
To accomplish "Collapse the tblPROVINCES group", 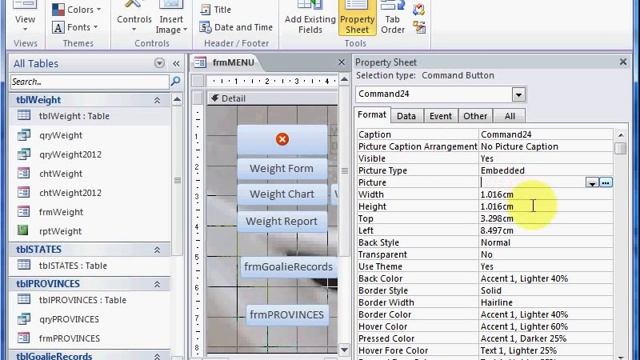I will click(x=157, y=284).
